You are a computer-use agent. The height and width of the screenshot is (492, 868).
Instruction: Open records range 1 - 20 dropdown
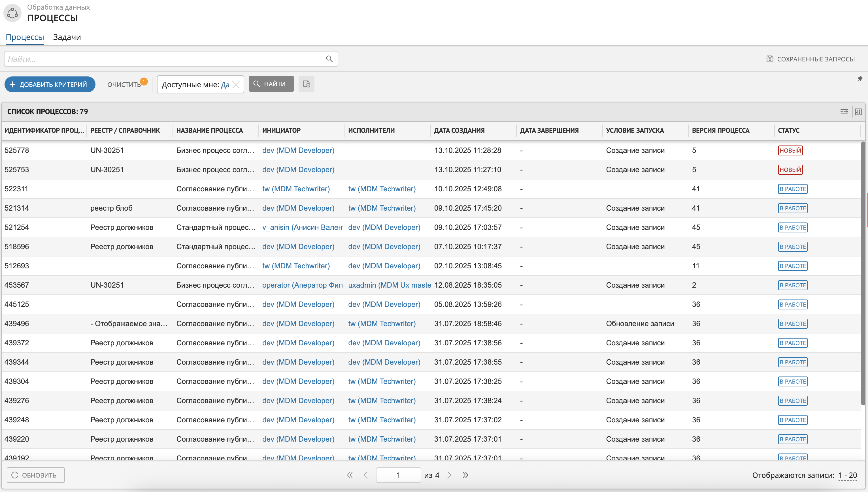click(x=847, y=475)
